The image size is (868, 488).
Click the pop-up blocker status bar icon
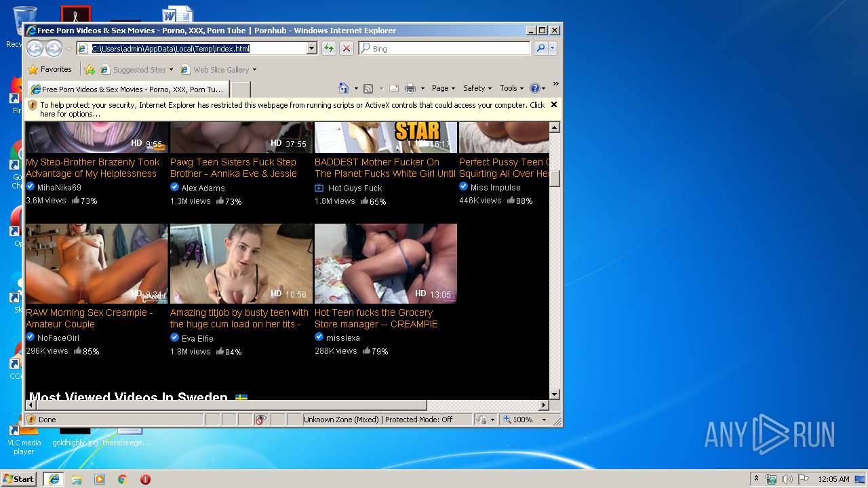(261, 420)
